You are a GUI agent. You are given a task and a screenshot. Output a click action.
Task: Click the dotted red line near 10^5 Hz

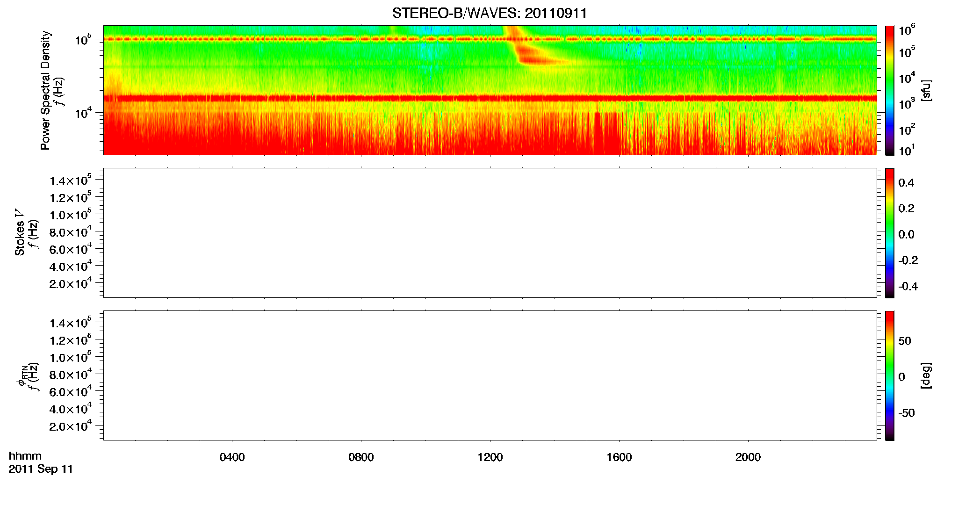point(490,39)
